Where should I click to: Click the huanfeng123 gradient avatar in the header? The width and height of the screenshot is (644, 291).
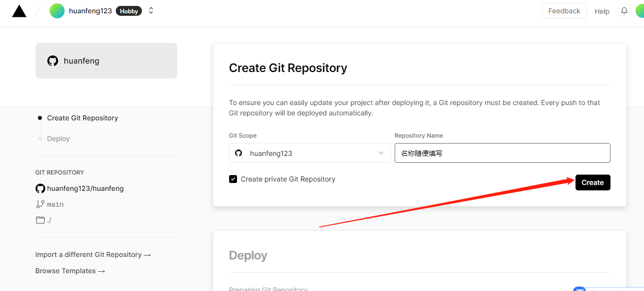(x=57, y=11)
